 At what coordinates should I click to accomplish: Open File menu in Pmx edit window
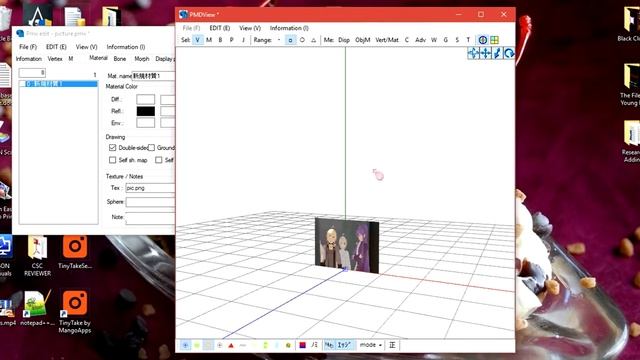(28, 47)
